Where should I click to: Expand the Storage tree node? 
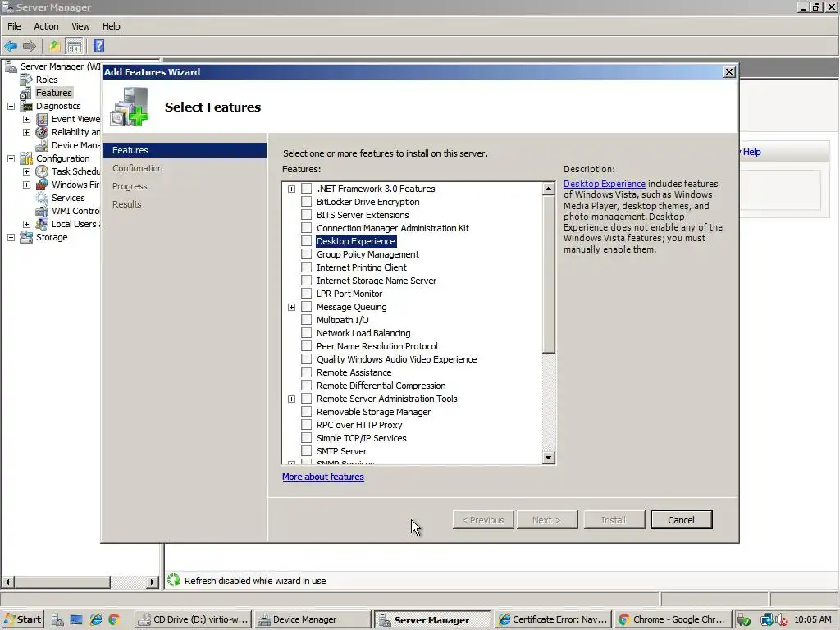(x=11, y=237)
